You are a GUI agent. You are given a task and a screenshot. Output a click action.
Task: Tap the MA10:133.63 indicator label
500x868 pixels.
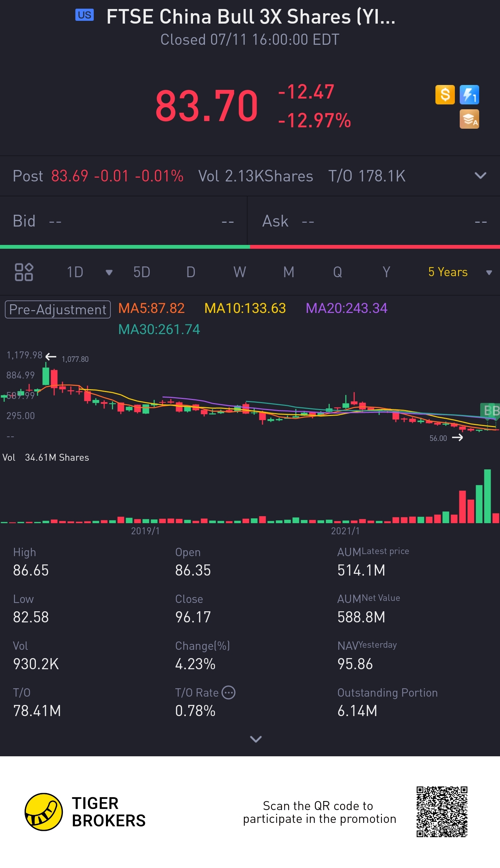click(245, 308)
